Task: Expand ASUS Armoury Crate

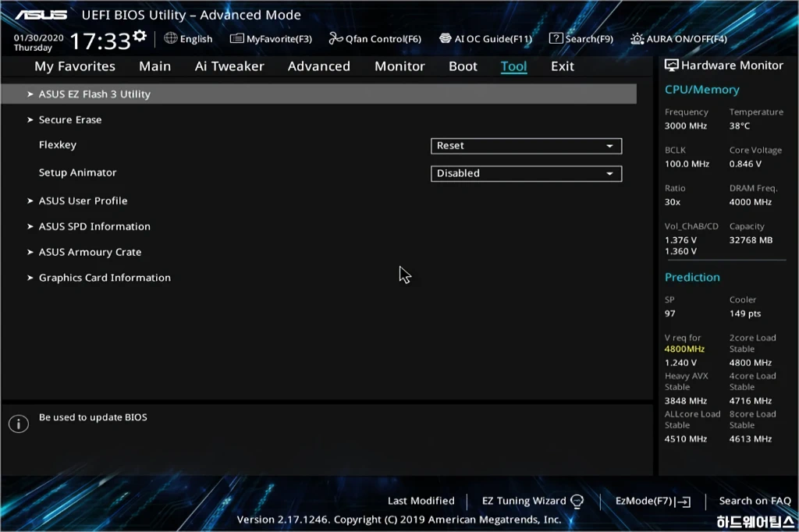Action: [x=91, y=252]
